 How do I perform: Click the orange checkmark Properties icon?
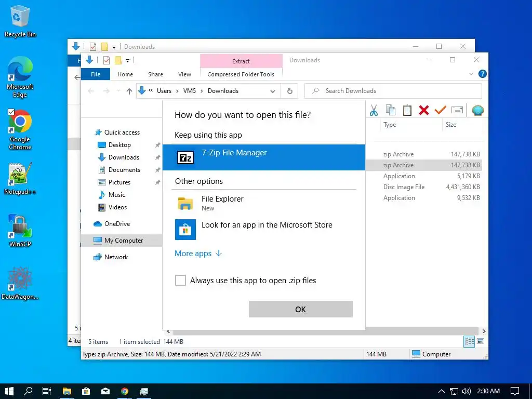[440, 110]
